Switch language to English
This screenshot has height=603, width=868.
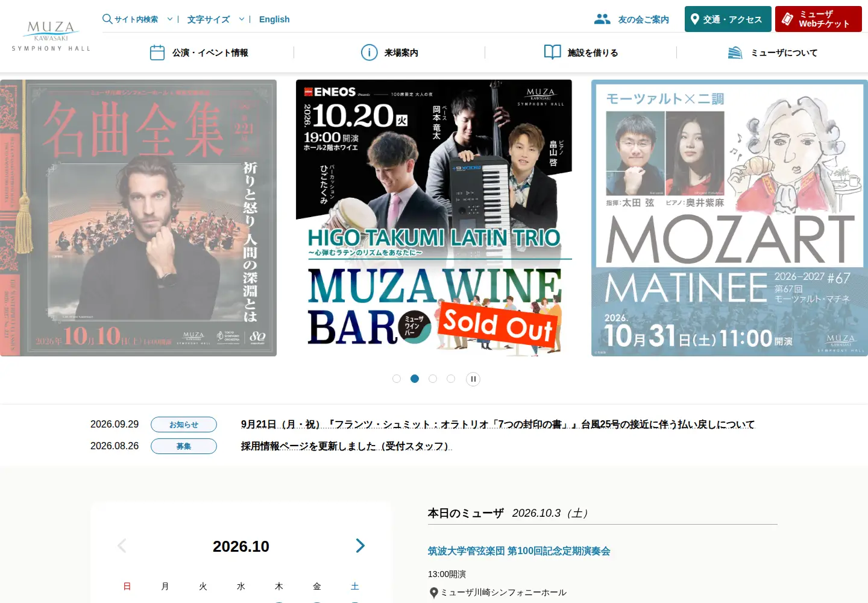click(x=274, y=19)
